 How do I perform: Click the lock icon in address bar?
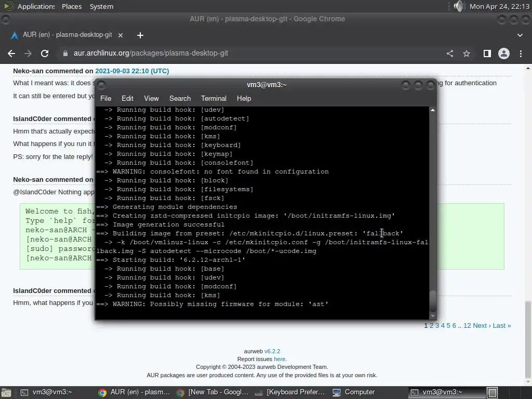click(65, 54)
